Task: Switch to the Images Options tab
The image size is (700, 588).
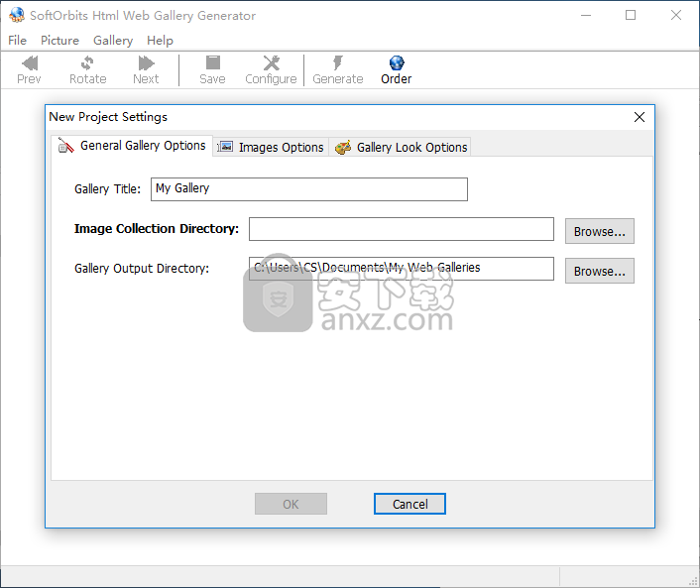Action: [x=271, y=147]
